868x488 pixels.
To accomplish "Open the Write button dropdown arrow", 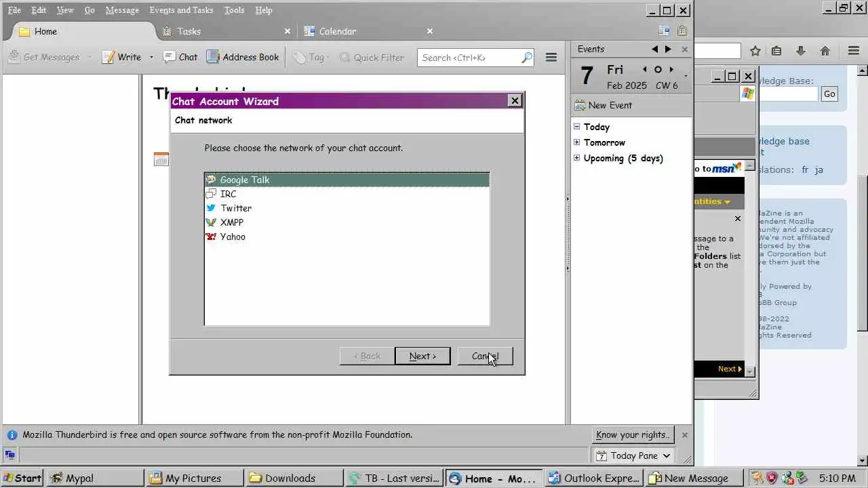I will click(x=151, y=58).
